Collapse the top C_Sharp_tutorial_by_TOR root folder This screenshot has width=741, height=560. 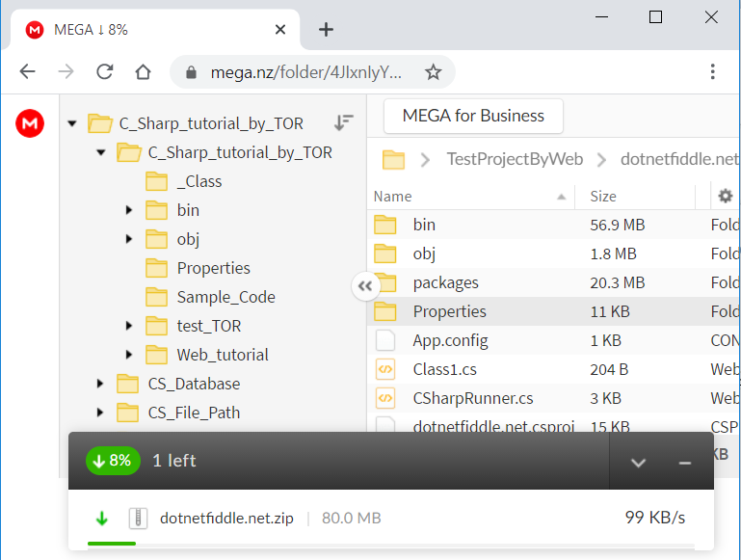pos(72,123)
